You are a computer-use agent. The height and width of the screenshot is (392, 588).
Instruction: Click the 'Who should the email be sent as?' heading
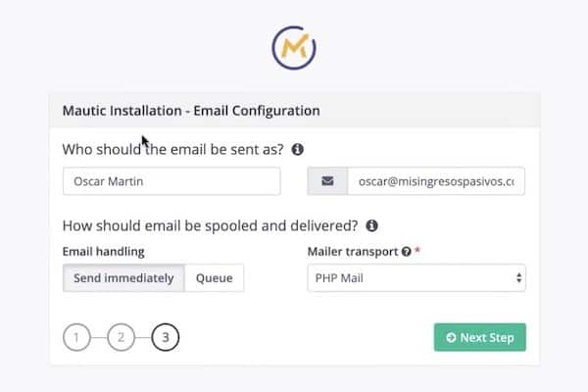pyautogui.click(x=172, y=150)
